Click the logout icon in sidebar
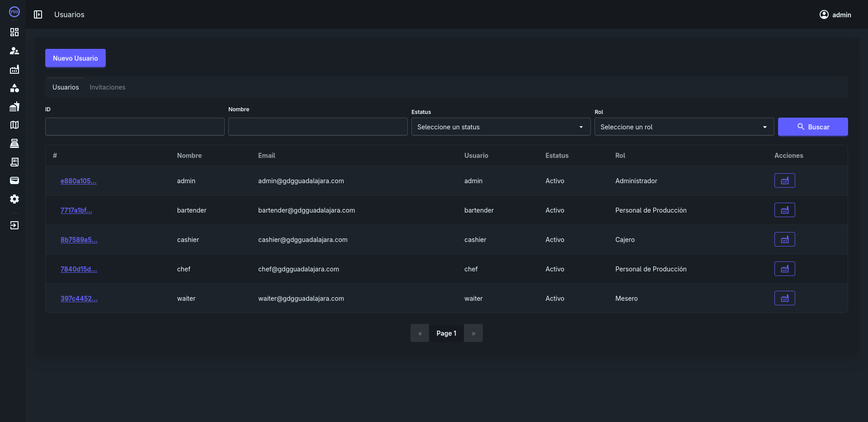The image size is (868, 422). (x=14, y=225)
